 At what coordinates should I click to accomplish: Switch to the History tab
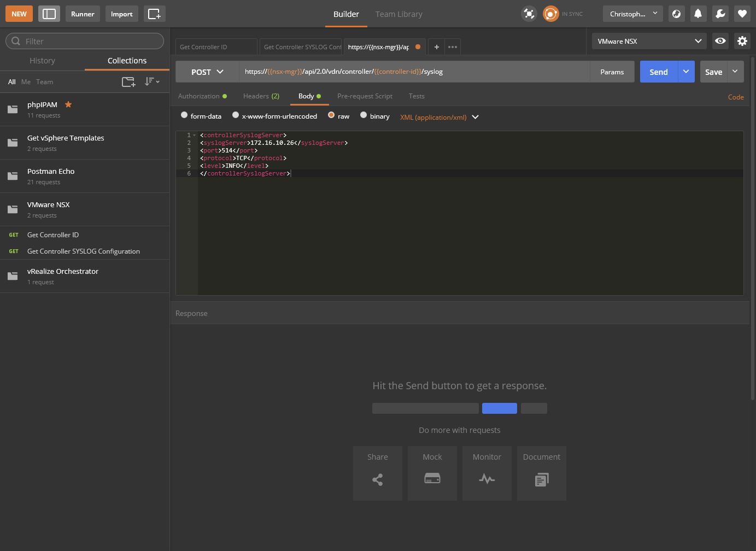click(42, 61)
